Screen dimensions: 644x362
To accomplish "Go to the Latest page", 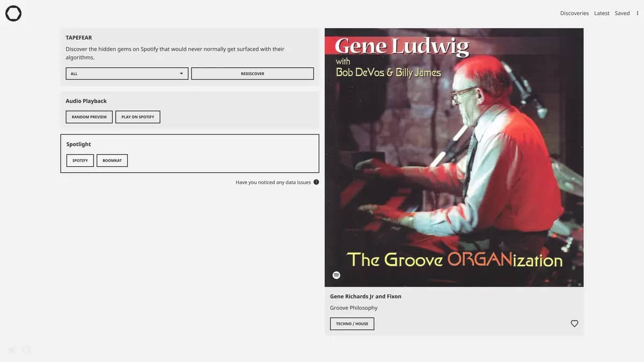I will click(602, 13).
